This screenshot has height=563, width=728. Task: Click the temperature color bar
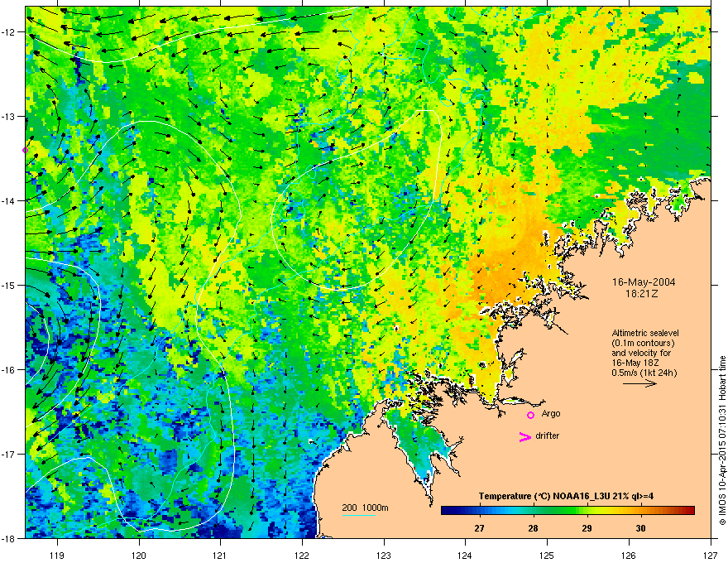(568, 510)
